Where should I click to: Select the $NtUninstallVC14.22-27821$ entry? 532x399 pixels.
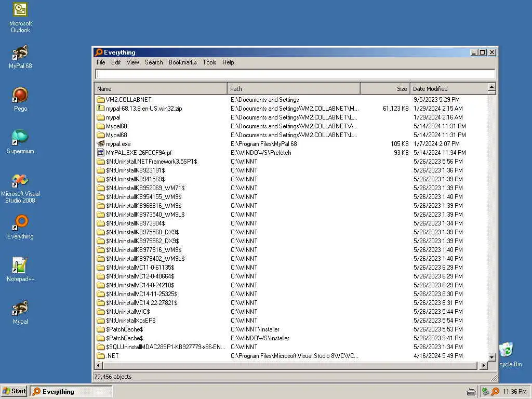tap(141, 303)
